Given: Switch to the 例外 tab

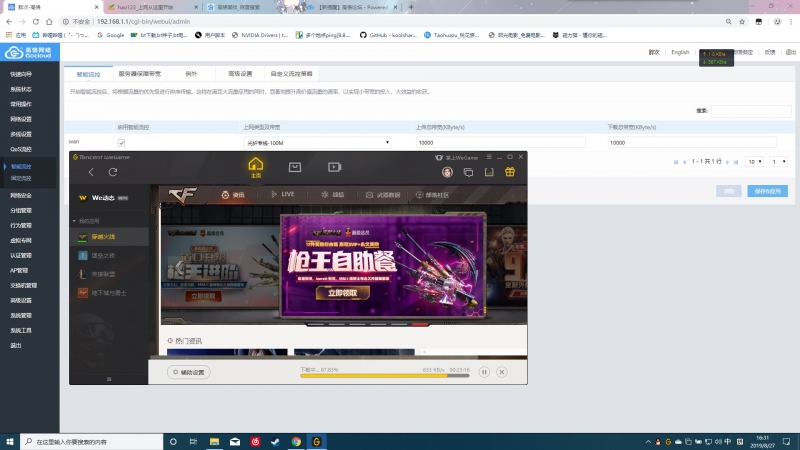Looking at the screenshot, I should click(x=191, y=74).
